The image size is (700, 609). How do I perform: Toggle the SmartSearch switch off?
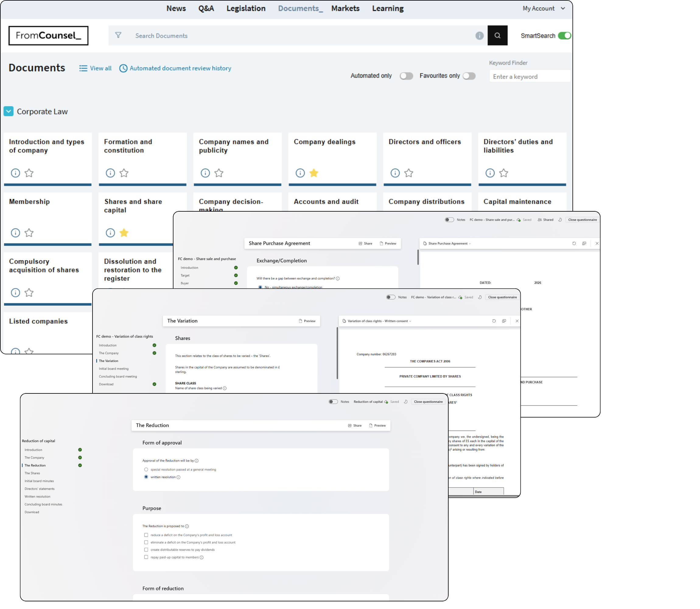click(x=565, y=36)
